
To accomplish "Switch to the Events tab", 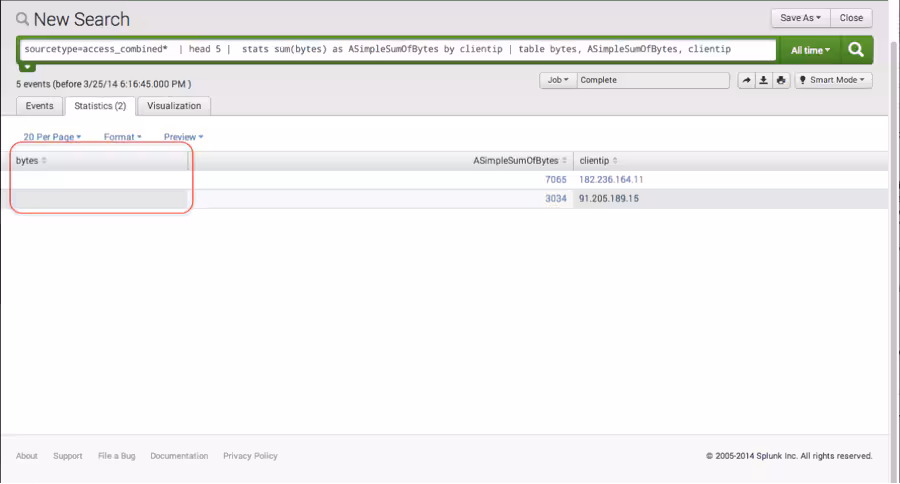I will [x=40, y=106].
